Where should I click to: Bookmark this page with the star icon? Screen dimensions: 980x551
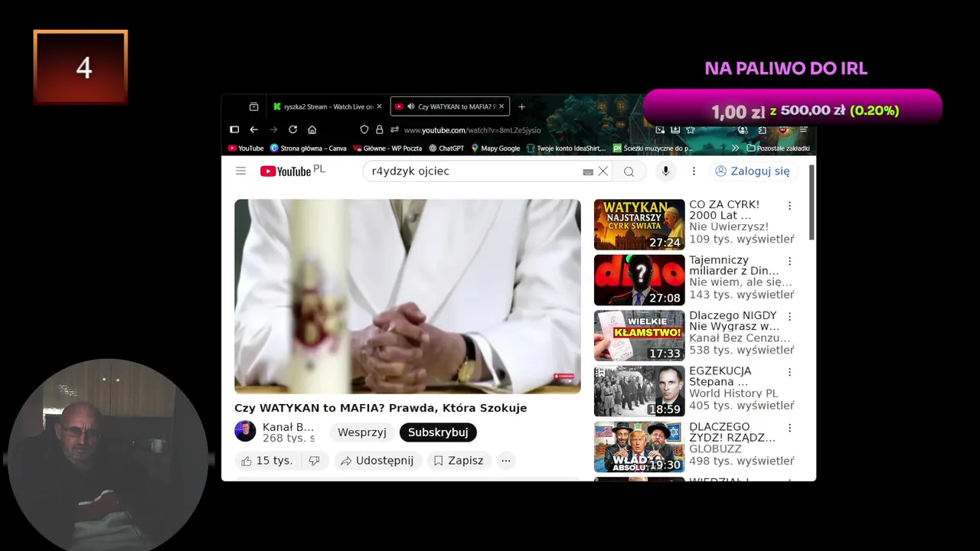coord(691,130)
